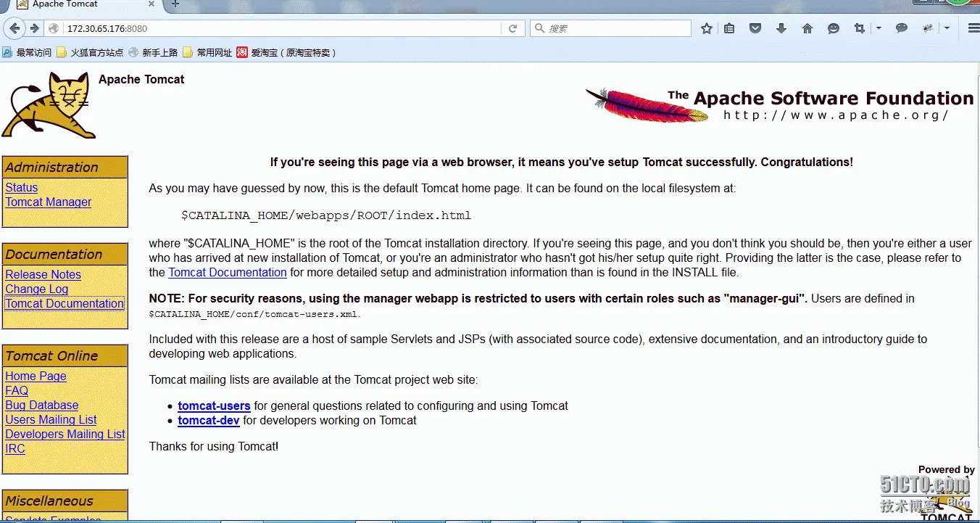Screen dimensions: 980x523
Task: Open the 爱淘宝 bookmark
Action: pyautogui.click(x=287, y=52)
